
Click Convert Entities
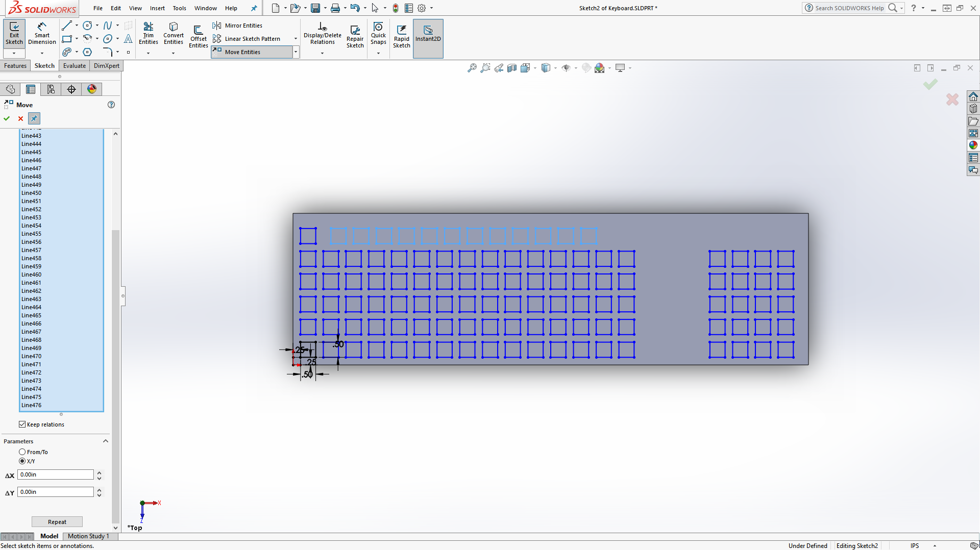point(174,33)
